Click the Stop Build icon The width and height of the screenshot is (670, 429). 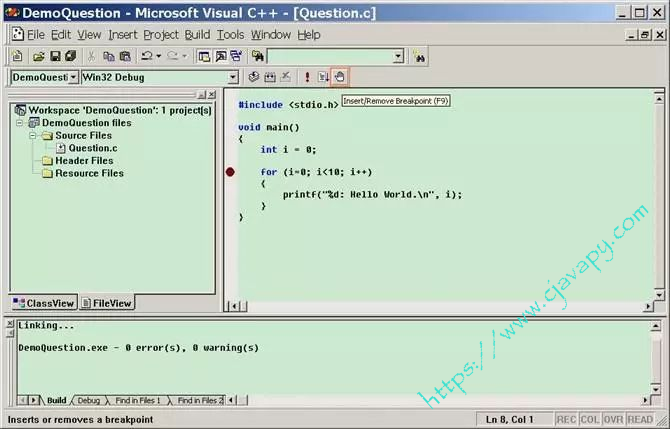pyautogui.click(x=285, y=77)
